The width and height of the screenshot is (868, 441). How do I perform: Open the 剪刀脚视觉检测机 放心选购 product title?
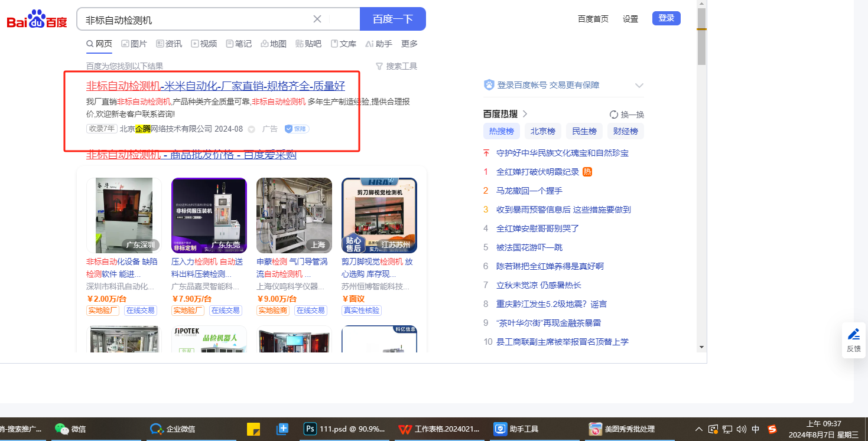click(377, 267)
